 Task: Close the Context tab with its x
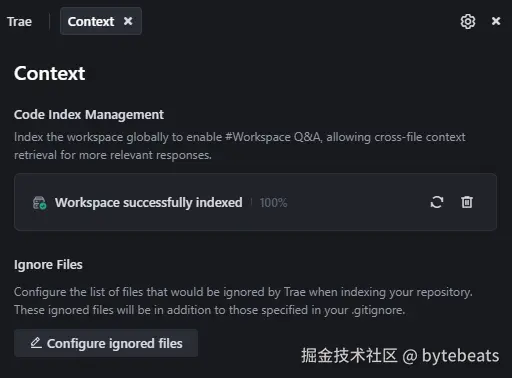[128, 21]
